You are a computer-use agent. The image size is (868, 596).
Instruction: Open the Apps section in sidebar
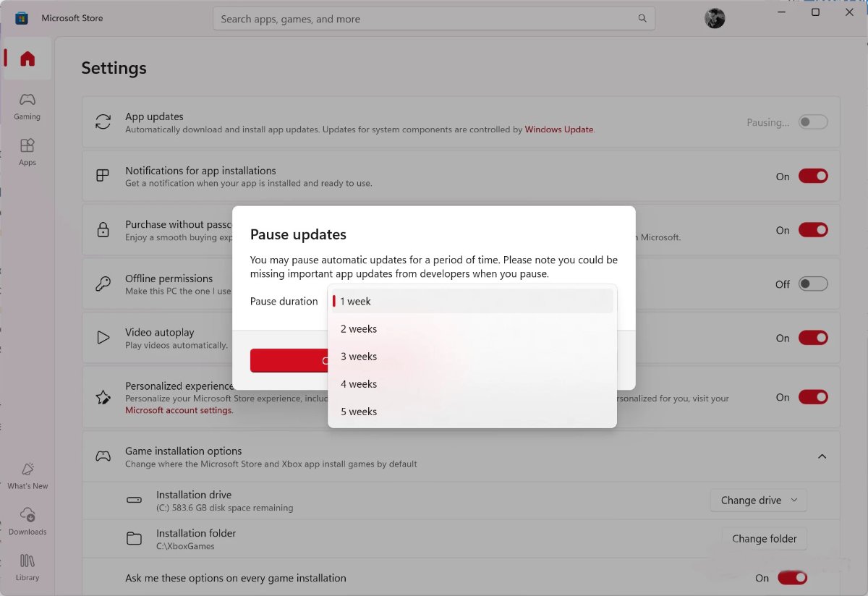click(27, 153)
